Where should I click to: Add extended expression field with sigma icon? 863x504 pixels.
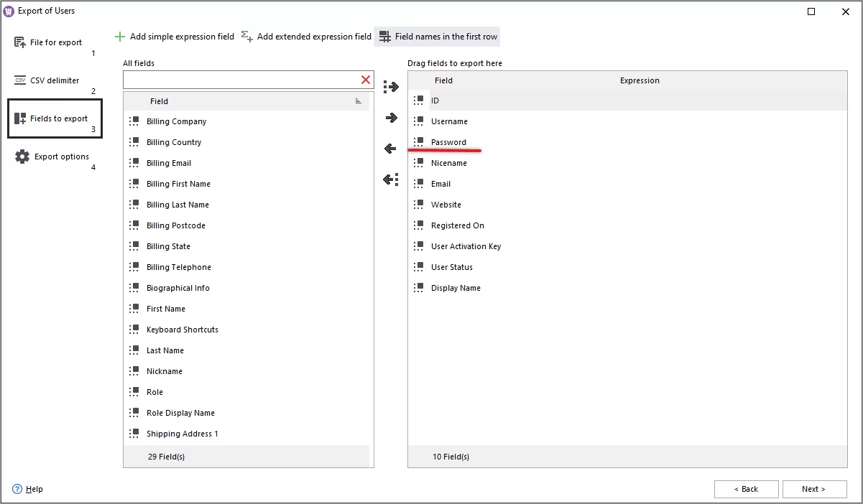pyautogui.click(x=246, y=36)
